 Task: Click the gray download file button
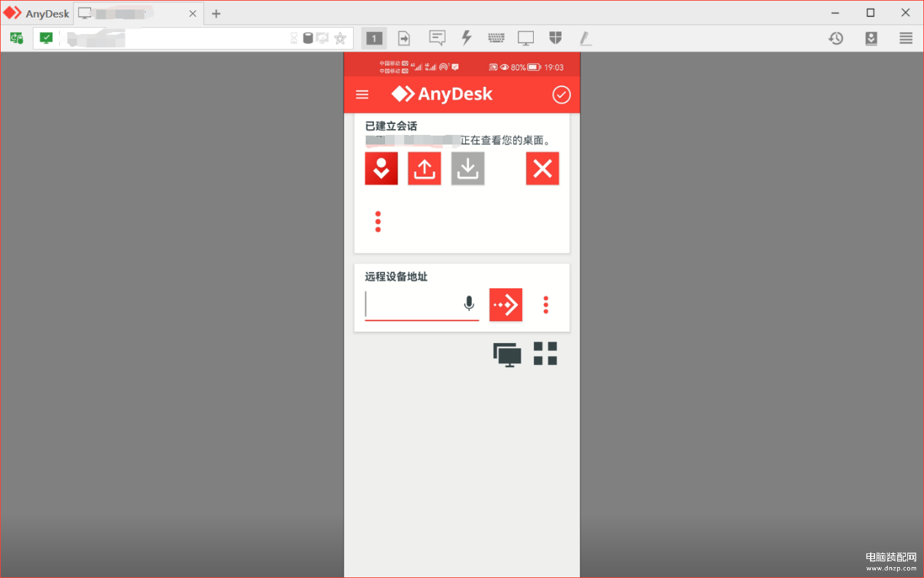467,169
